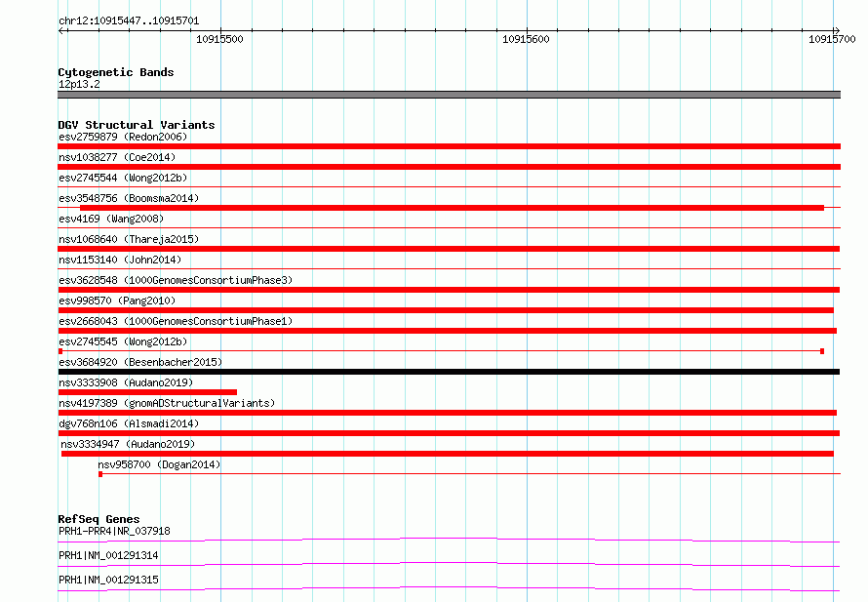Click the 12p13.2 cytogenetic band label
This screenshot has width=868, height=602.
tap(79, 84)
